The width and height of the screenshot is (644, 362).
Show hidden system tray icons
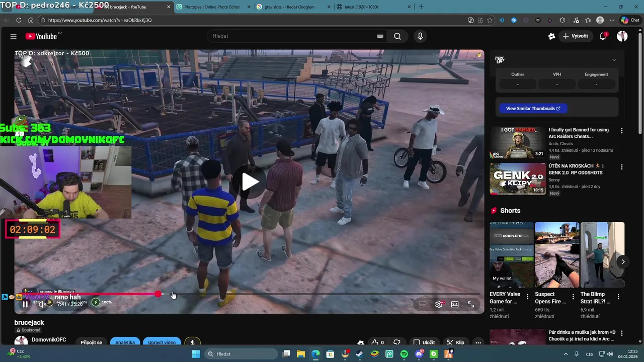pos(566,354)
